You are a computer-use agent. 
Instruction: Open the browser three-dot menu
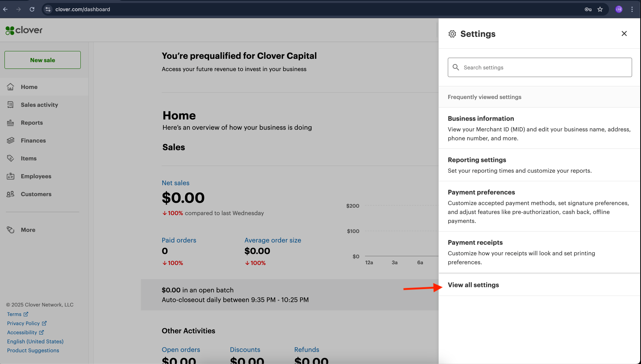[x=632, y=9]
